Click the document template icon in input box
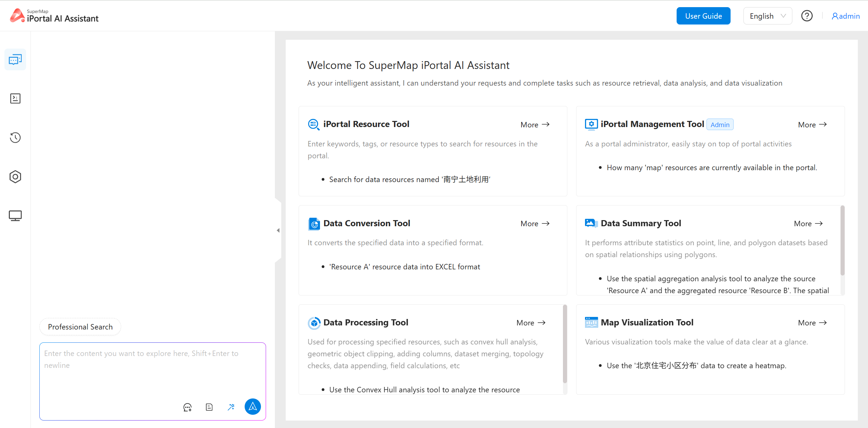 pos(209,407)
